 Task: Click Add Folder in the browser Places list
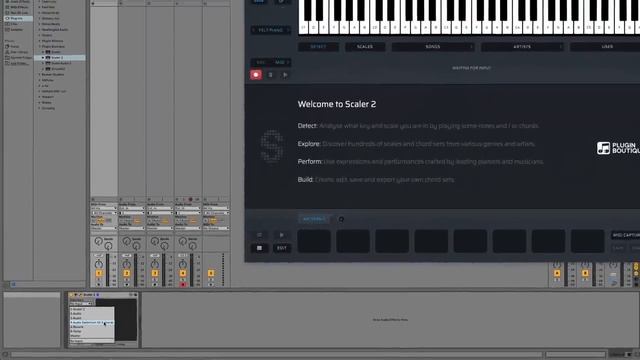pyautogui.click(x=17, y=64)
